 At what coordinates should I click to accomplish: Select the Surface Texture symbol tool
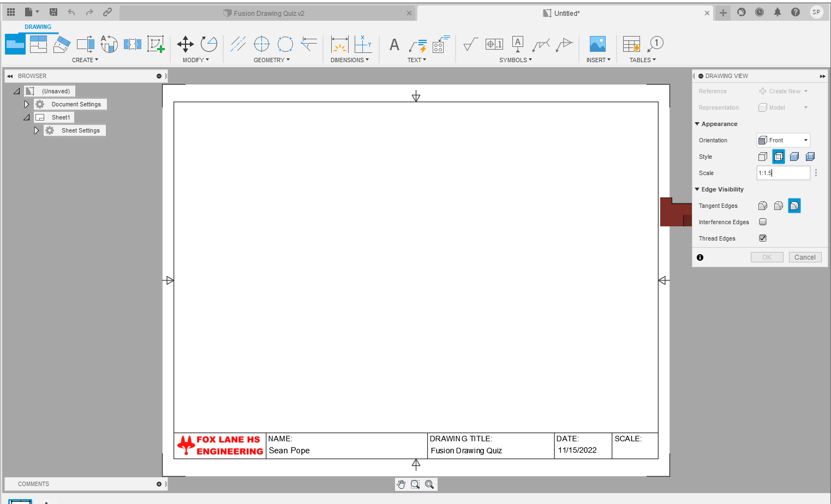click(470, 44)
